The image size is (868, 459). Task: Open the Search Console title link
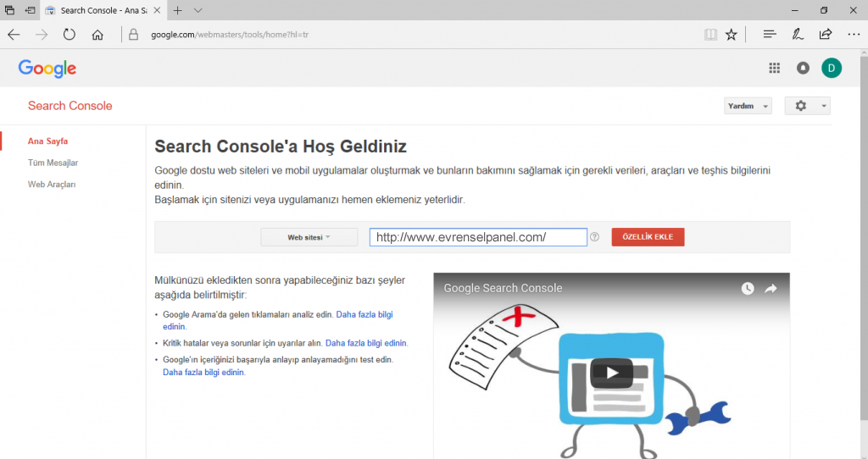(70, 106)
